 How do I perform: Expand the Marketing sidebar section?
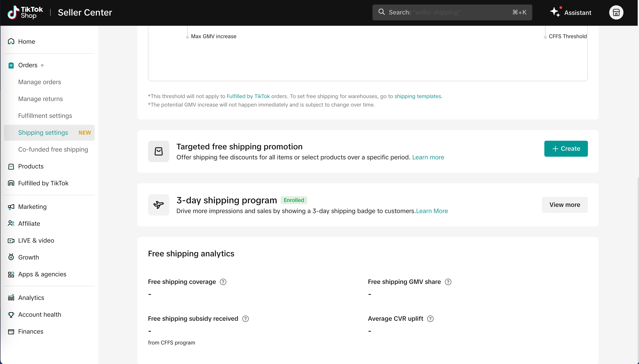pyautogui.click(x=32, y=207)
